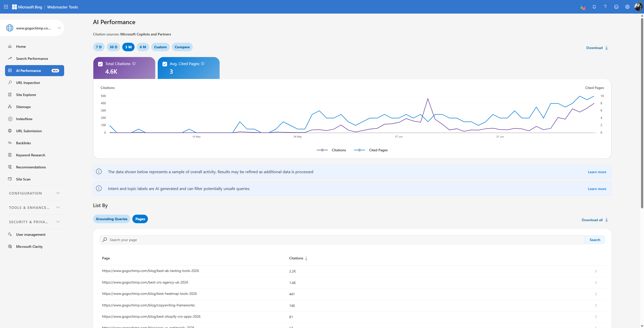The width and height of the screenshot is (644, 328).
Task: Select the Compare option
Action: coord(182,47)
